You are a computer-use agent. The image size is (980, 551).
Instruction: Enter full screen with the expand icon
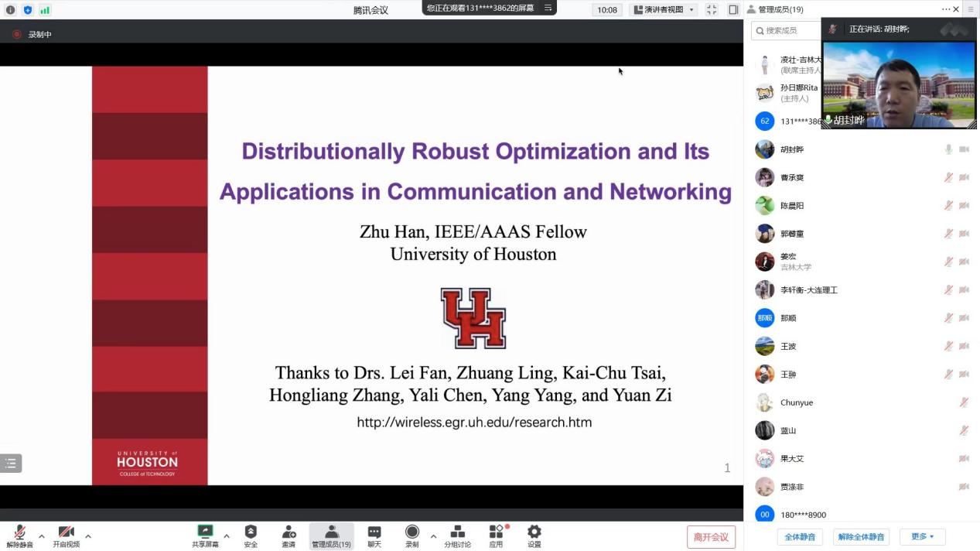tap(712, 10)
